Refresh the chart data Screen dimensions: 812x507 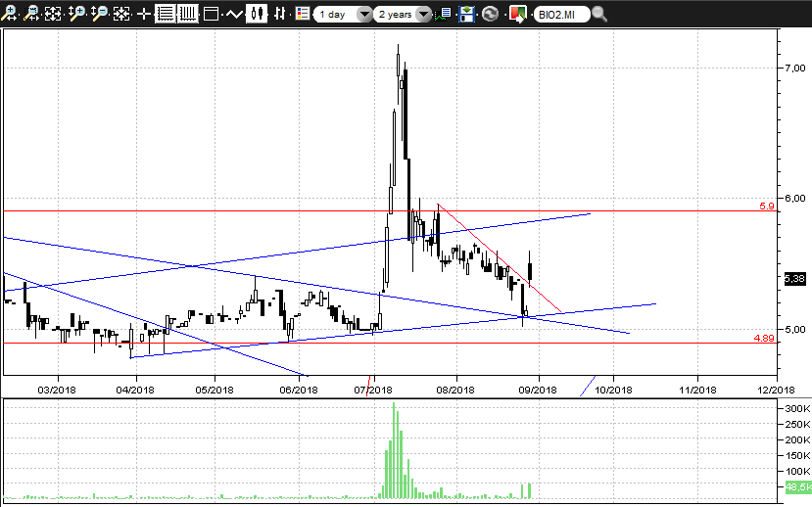(490, 14)
